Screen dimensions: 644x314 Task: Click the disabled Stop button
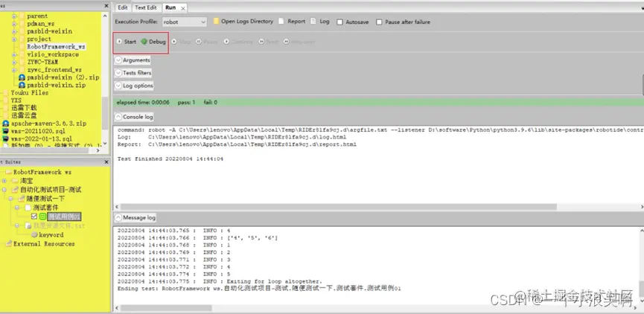tap(181, 42)
